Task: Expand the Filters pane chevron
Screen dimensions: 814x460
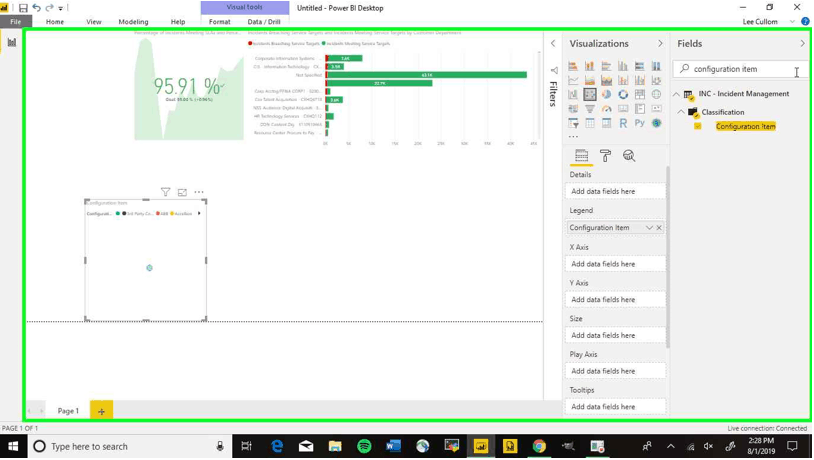Action: point(553,44)
